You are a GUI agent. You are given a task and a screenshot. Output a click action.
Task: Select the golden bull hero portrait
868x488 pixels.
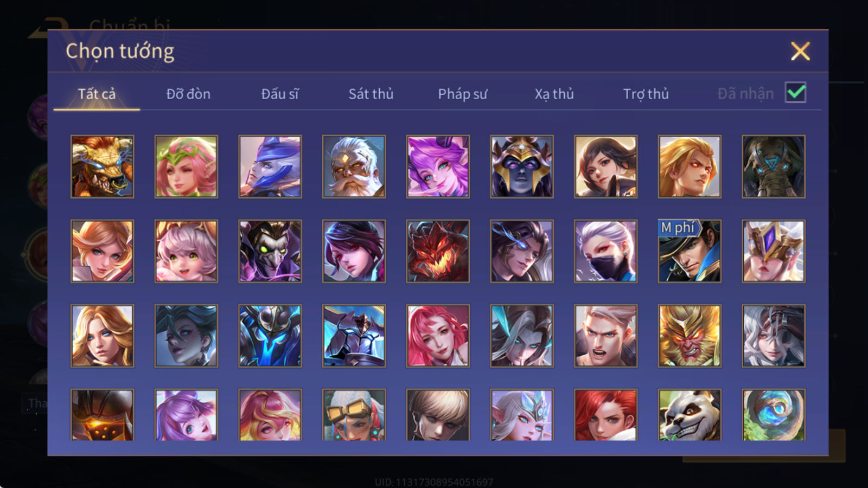click(x=102, y=166)
